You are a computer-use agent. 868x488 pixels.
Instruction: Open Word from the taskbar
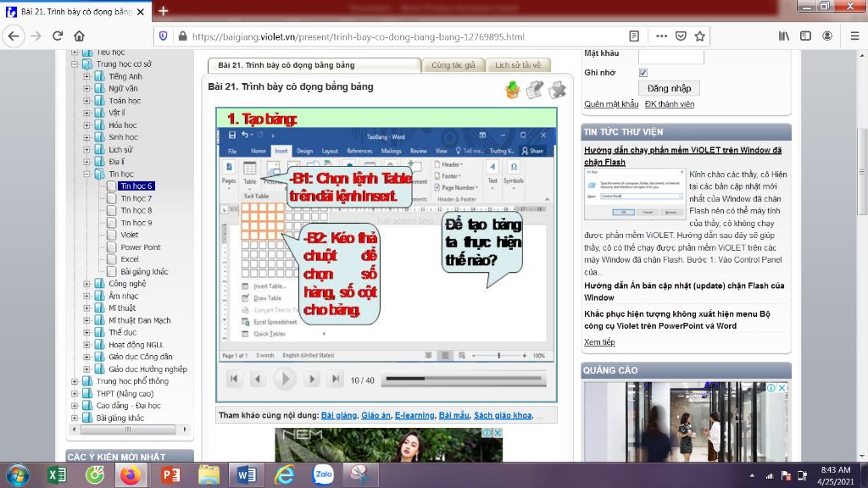pyautogui.click(x=247, y=475)
